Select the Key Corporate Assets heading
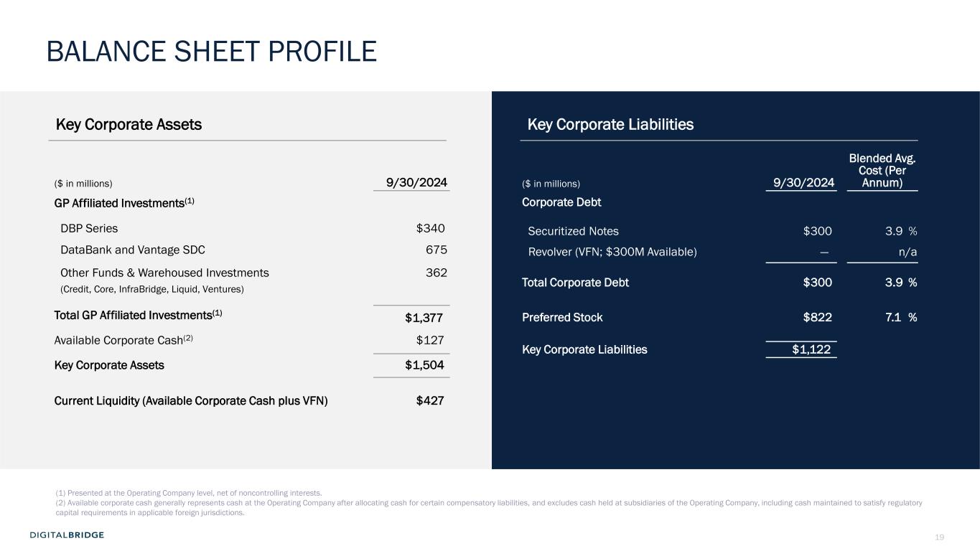This screenshot has height=551, width=980. (x=129, y=125)
